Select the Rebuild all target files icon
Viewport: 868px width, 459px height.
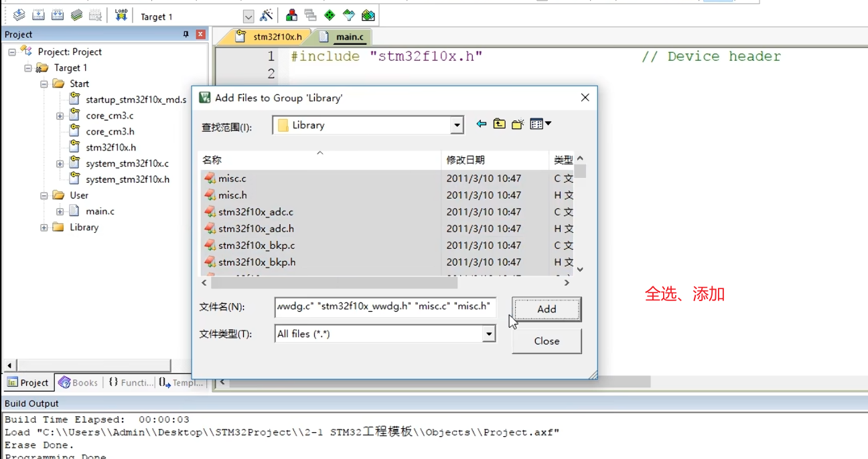tap(58, 14)
